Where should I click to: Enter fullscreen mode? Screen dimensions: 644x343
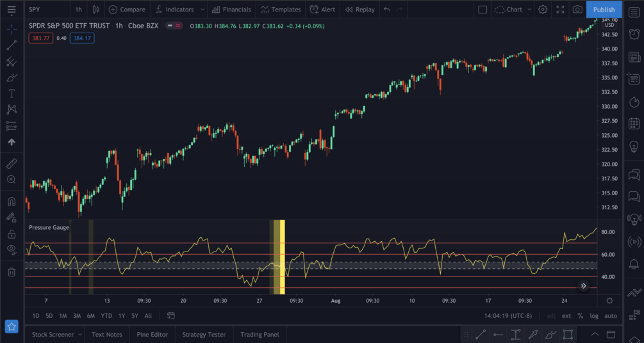[560, 10]
